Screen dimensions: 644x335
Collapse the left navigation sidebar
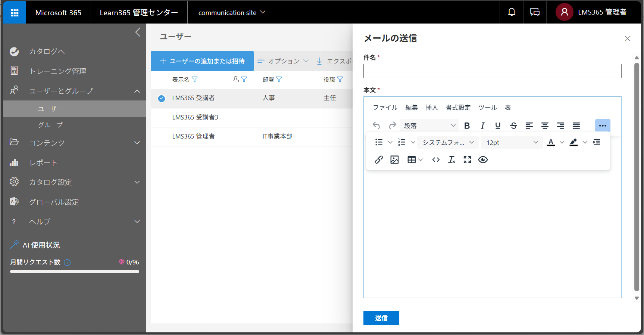(138, 32)
